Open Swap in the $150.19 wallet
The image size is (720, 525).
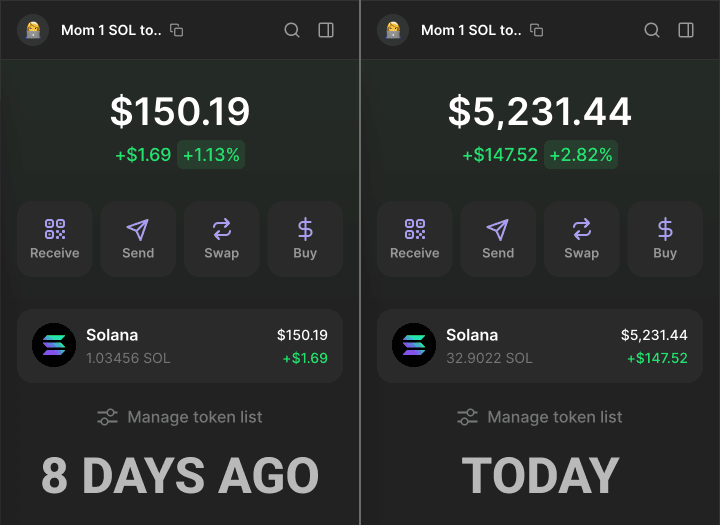[x=221, y=239]
